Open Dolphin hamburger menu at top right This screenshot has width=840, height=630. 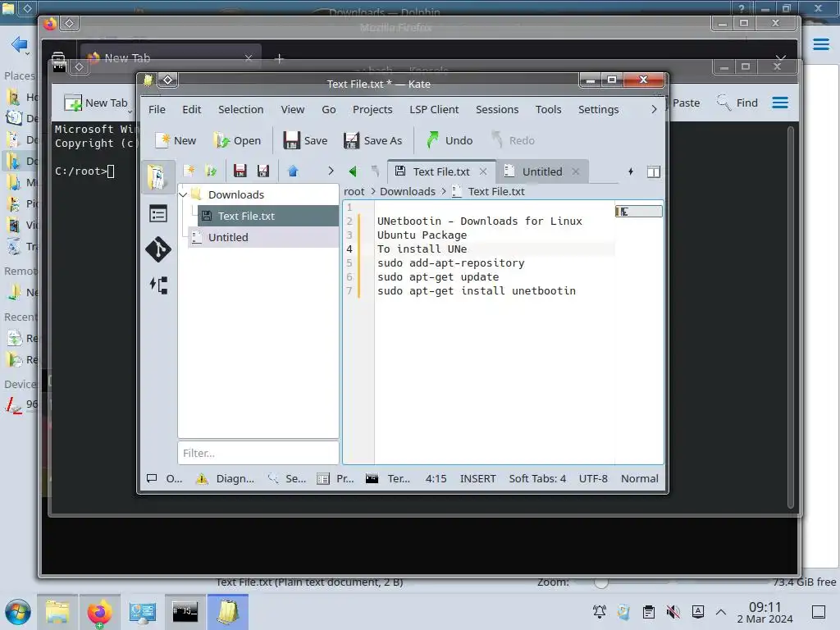click(x=820, y=44)
